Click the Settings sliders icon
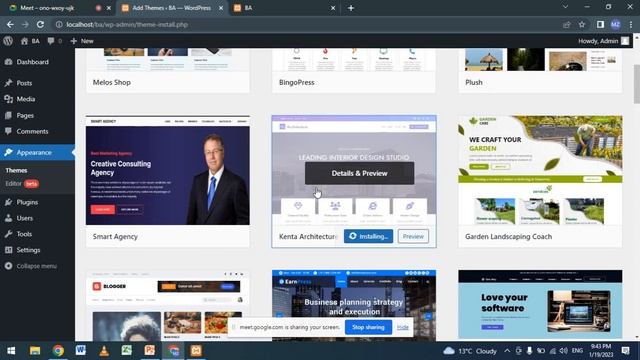The image size is (640, 360). [9, 250]
